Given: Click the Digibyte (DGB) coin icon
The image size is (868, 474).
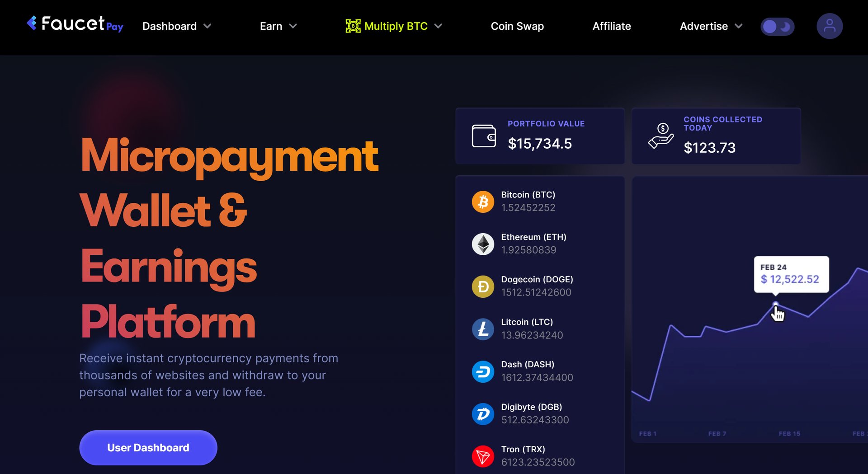Looking at the screenshot, I should click(483, 414).
